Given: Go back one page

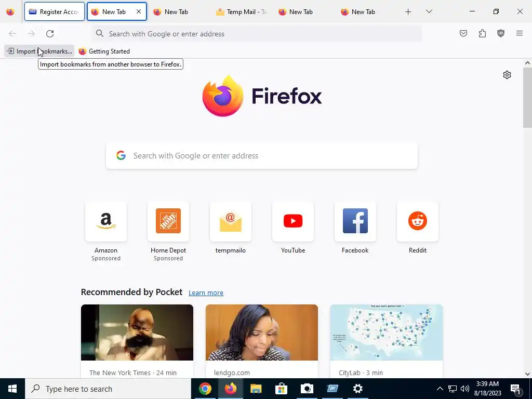Looking at the screenshot, I should coord(12,34).
